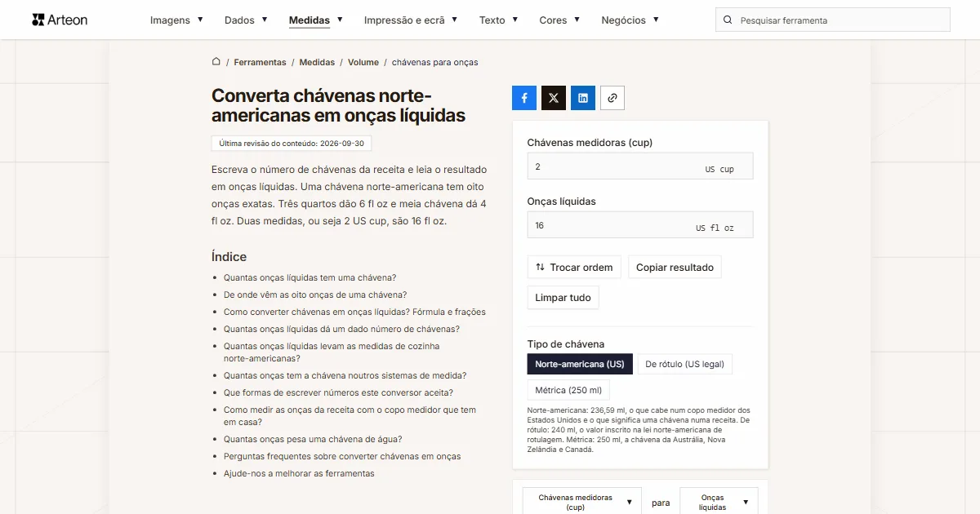This screenshot has width=980, height=514.
Task: Open 'Que formas de escrever números' link
Action: click(338, 392)
